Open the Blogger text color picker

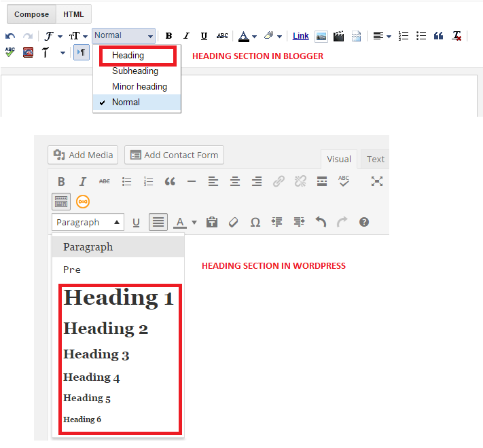click(248, 36)
